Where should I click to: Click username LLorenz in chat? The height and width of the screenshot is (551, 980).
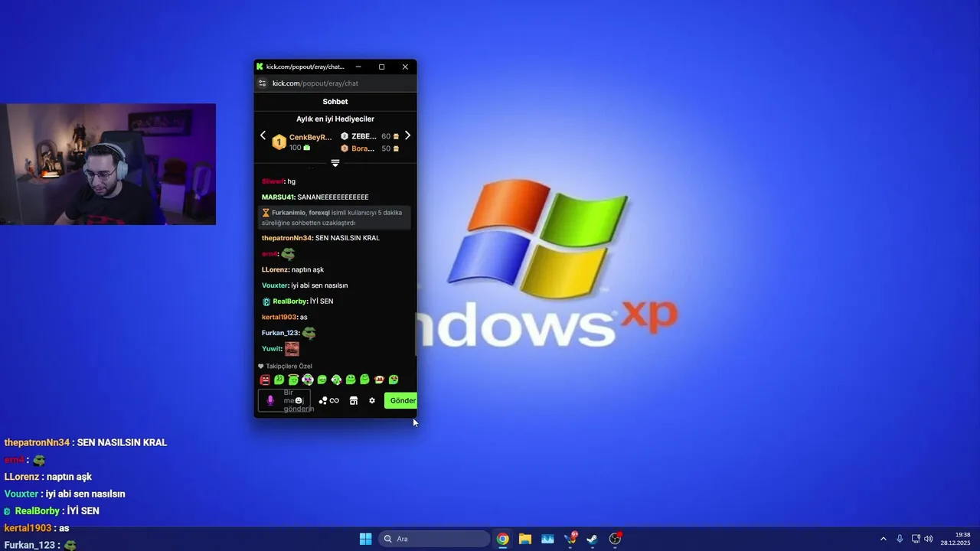click(275, 269)
